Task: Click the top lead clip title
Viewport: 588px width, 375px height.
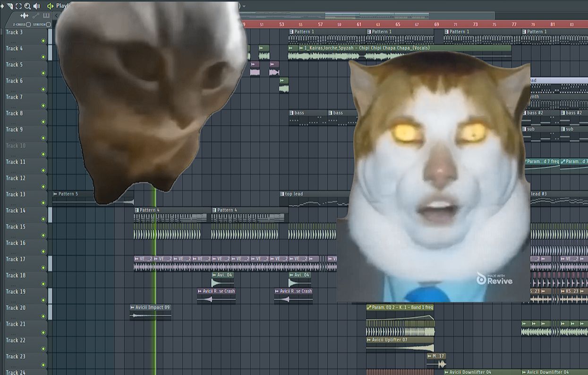Action: click(294, 194)
